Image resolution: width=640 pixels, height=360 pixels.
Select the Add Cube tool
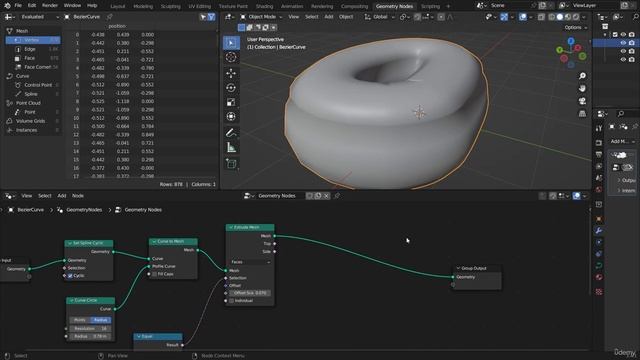click(231, 164)
